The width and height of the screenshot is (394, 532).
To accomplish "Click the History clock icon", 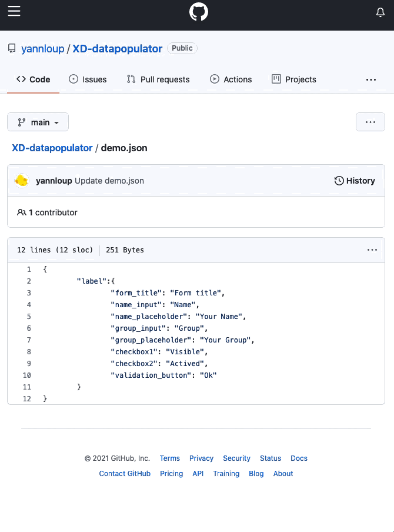I will pyautogui.click(x=339, y=181).
